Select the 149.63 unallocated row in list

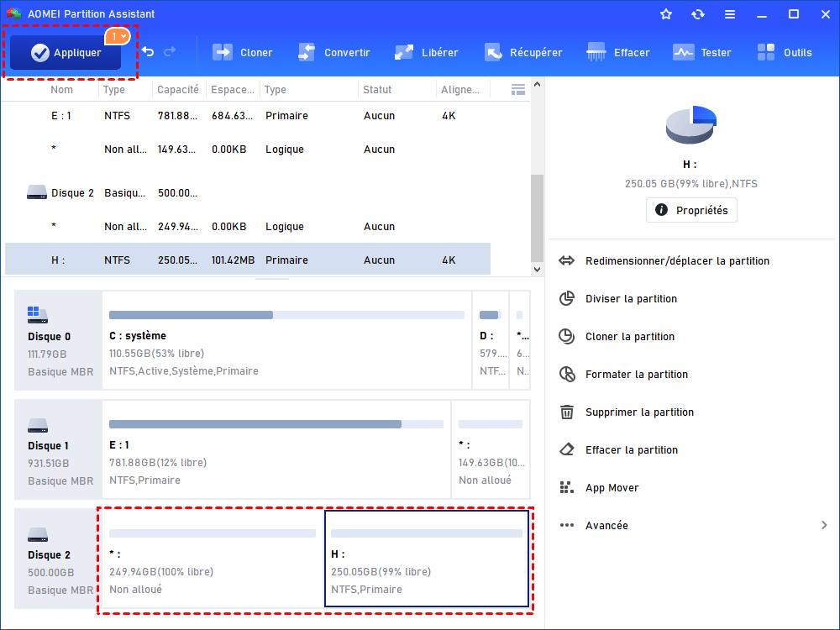coord(248,150)
